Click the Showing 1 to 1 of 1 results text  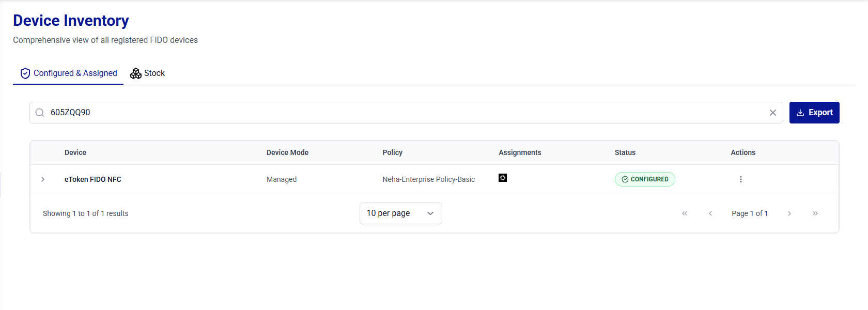click(x=86, y=213)
